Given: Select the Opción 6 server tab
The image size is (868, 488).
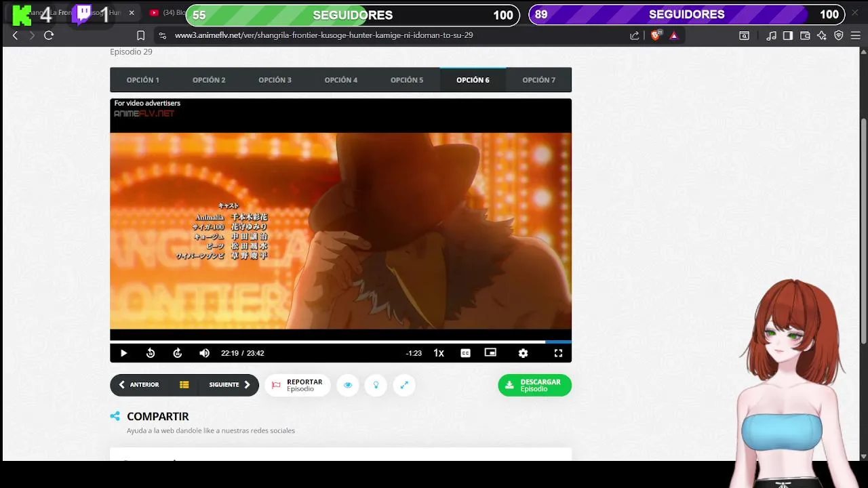Looking at the screenshot, I should point(473,80).
